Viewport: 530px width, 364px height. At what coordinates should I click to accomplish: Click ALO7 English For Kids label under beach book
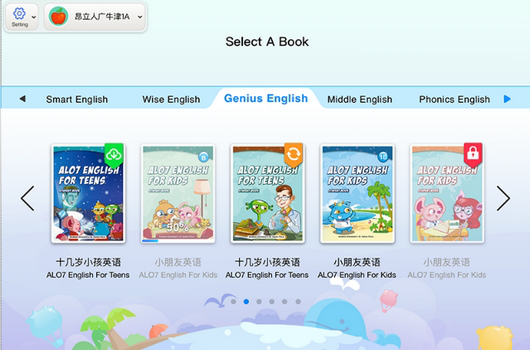click(357, 275)
